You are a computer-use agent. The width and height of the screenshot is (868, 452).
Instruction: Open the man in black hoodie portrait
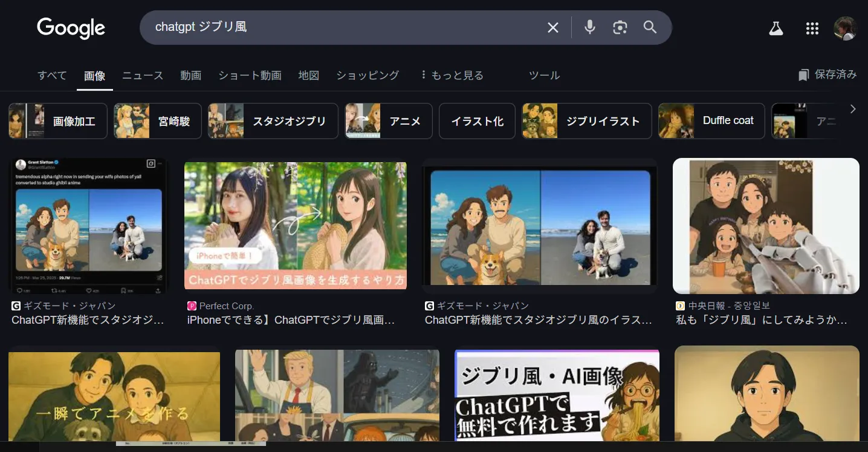tap(767, 393)
